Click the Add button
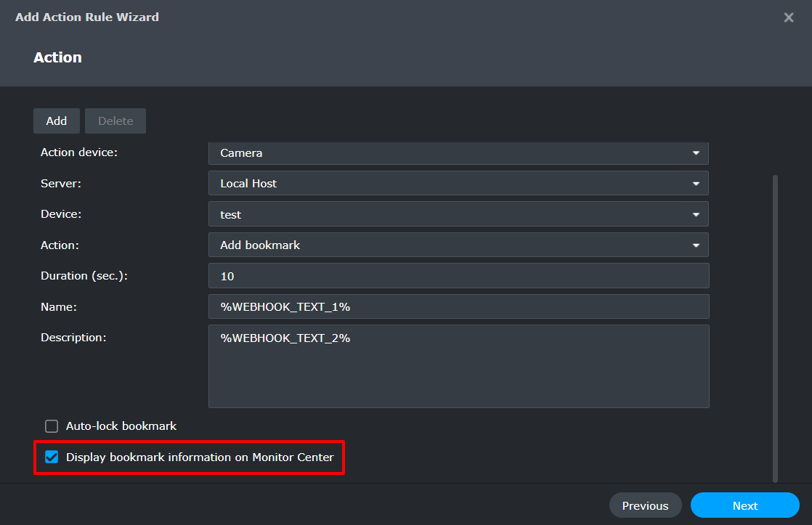The image size is (812, 525). (56, 121)
